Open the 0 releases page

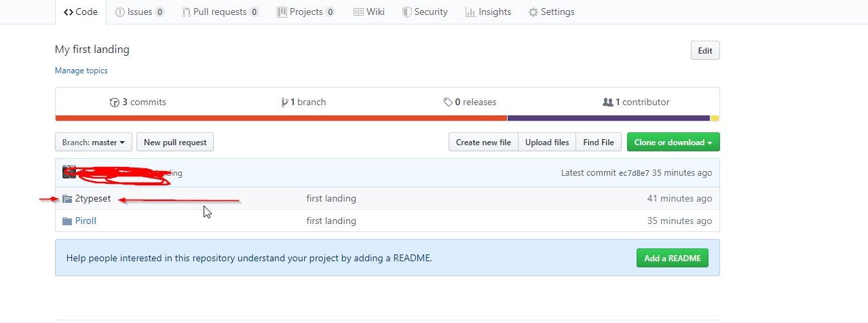click(x=470, y=102)
